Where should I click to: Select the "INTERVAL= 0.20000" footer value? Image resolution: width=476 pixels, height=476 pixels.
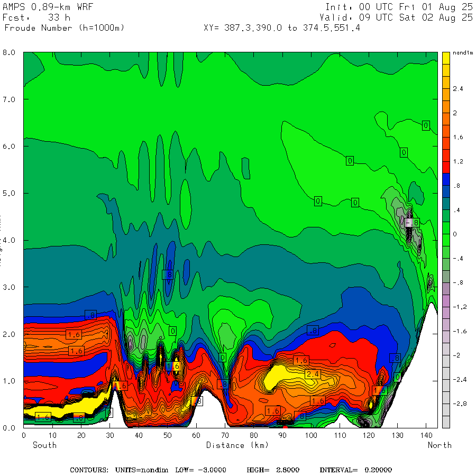coord(356,470)
